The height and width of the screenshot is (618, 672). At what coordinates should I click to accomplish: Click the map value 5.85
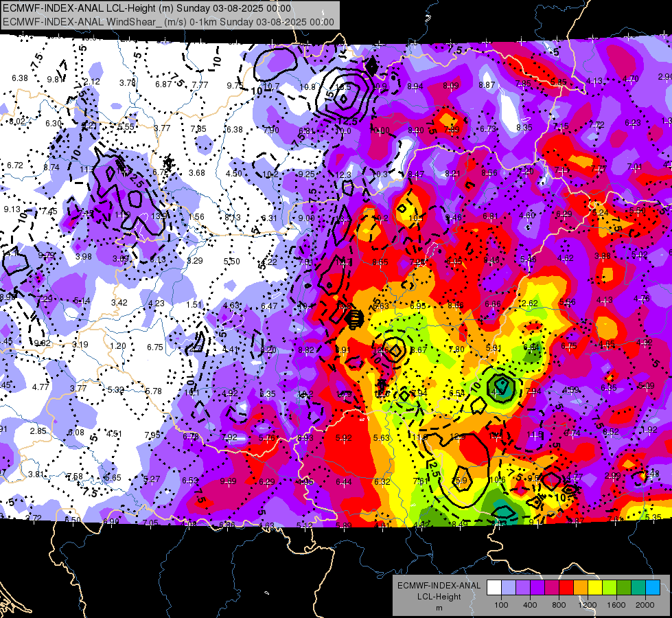pos(559,82)
